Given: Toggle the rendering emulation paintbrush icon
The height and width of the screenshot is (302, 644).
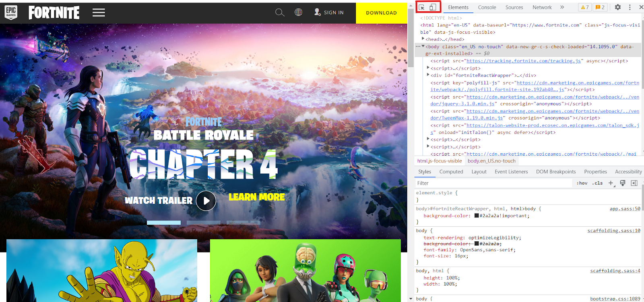Looking at the screenshot, I should [x=623, y=183].
